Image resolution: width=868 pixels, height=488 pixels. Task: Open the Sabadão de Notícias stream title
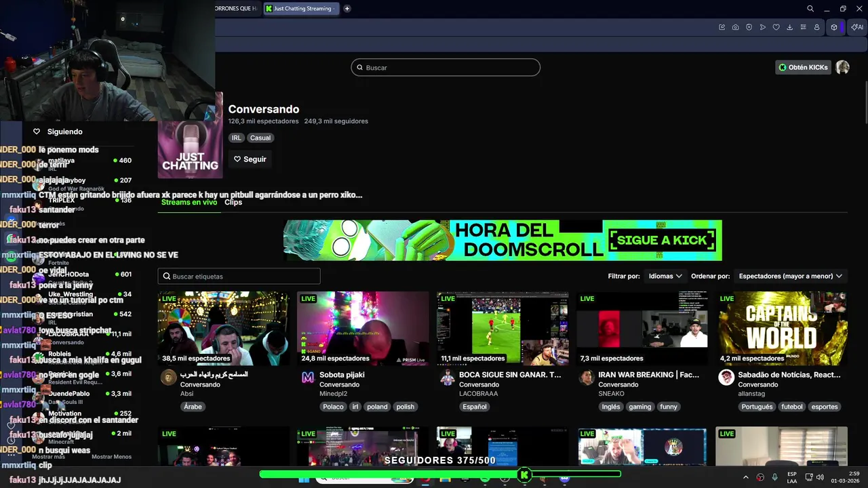click(x=789, y=374)
